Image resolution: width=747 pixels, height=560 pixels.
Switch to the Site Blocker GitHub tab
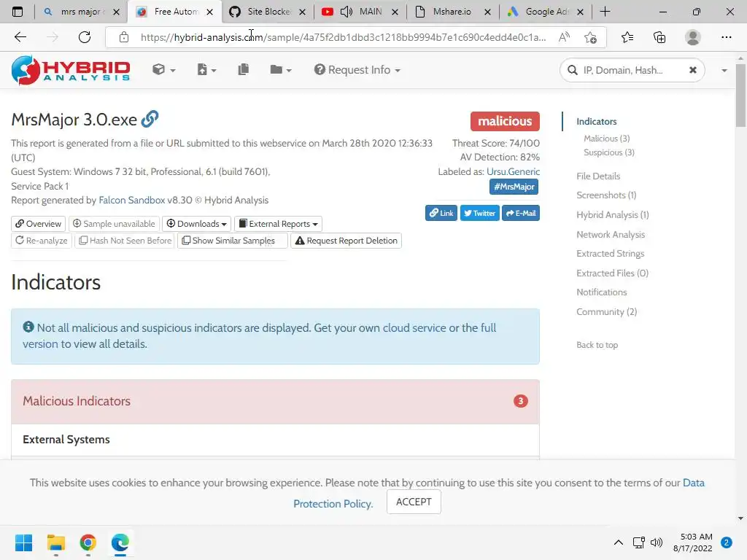267,12
